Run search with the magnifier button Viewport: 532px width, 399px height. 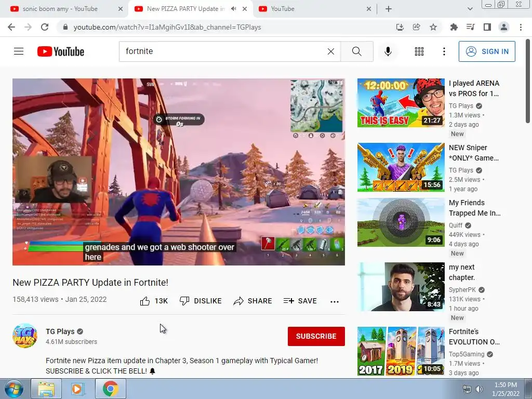coord(357,51)
